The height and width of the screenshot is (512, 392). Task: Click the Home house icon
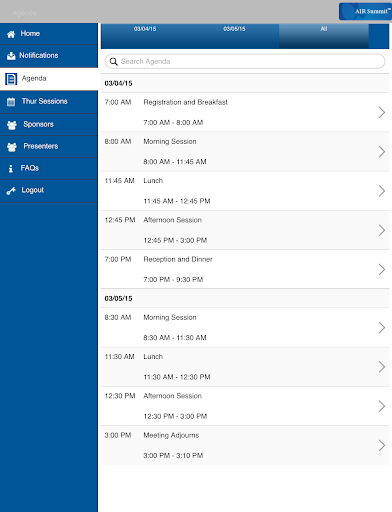(x=11, y=34)
